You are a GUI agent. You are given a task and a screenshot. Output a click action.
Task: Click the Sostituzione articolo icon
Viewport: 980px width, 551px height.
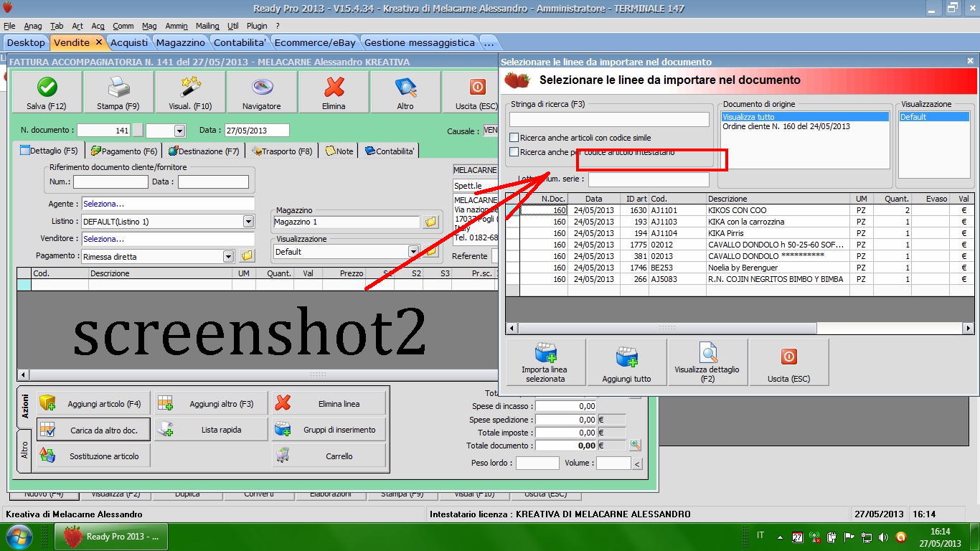coord(47,456)
